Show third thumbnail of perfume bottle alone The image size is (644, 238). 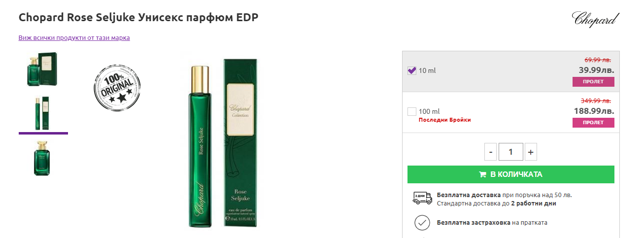pyautogui.click(x=43, y=158)
